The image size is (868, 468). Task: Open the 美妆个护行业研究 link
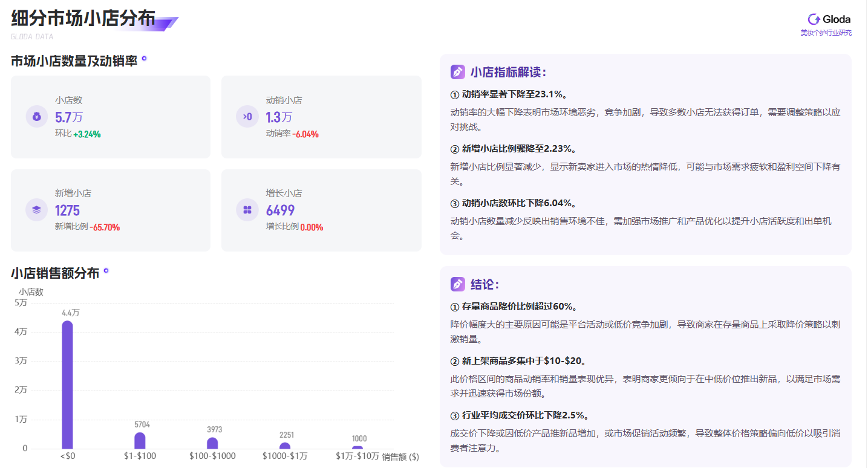825,33
